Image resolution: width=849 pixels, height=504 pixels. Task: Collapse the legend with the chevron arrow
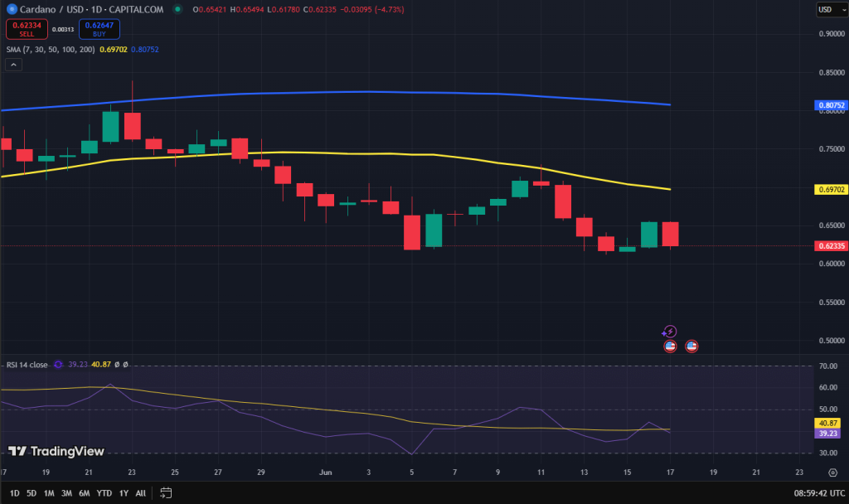(12, 65)
